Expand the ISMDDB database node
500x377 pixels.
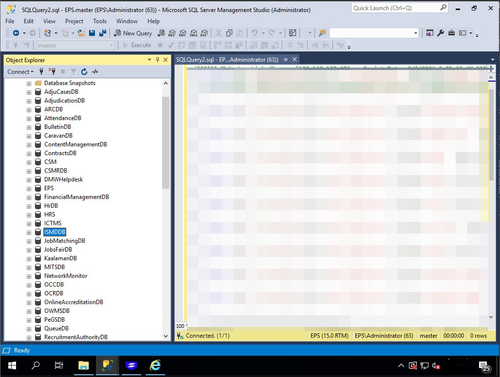[x=29, y=232]
